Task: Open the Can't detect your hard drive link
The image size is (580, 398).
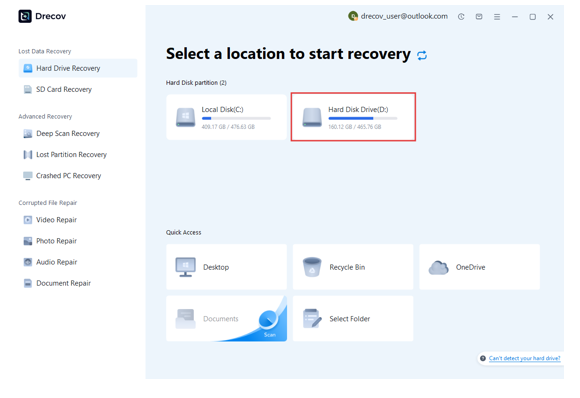Action: (525, 358)
